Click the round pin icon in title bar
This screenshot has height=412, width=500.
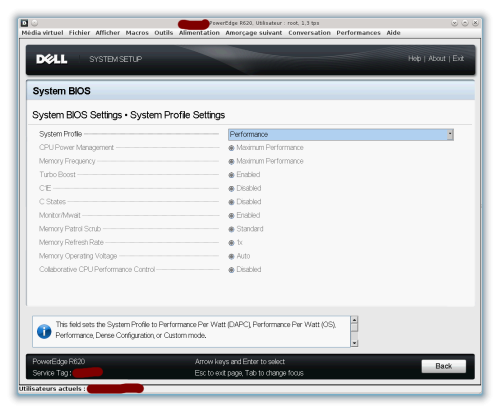point(35,23)
